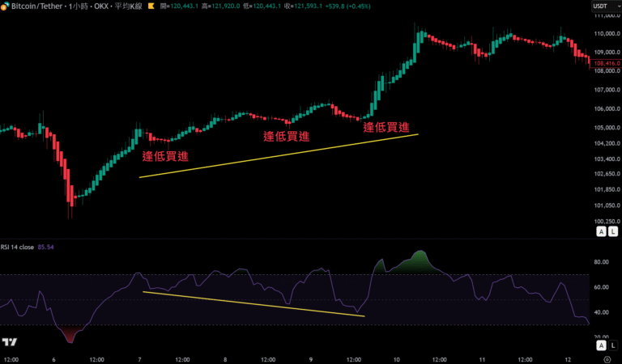Select the yellow trendline under the price candles
The height and width of the screenshot is (364, 622).
[x=279, y=155]
